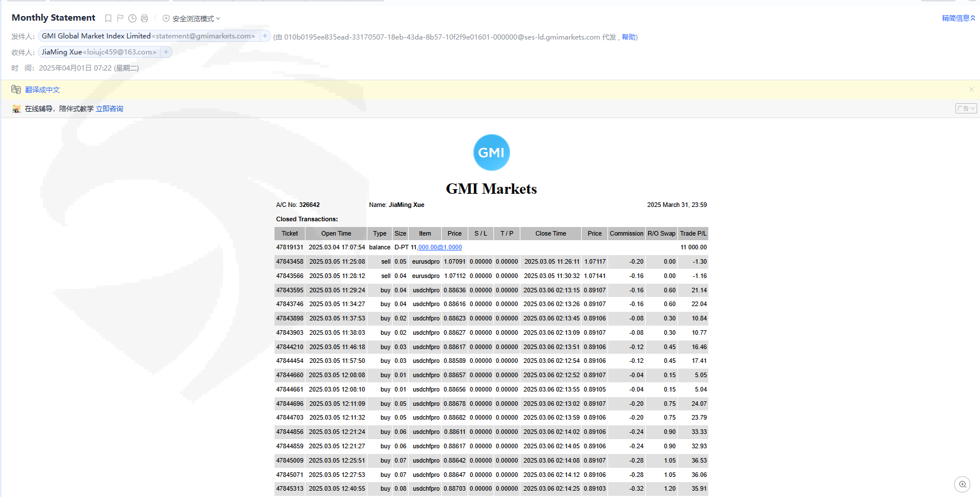Click the zoom magnifier icon at bottom right
Screen dimensions: 980x497
pos(962,484)
